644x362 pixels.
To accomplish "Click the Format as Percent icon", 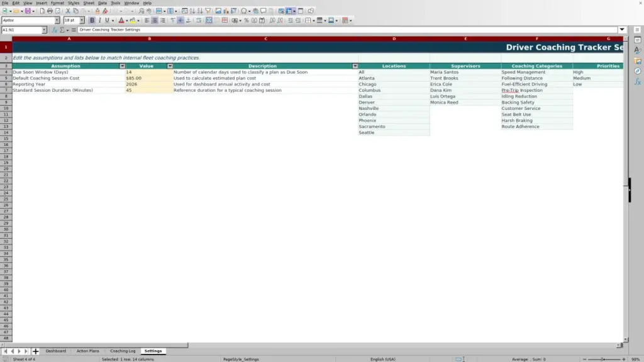I will click(247, 20).
